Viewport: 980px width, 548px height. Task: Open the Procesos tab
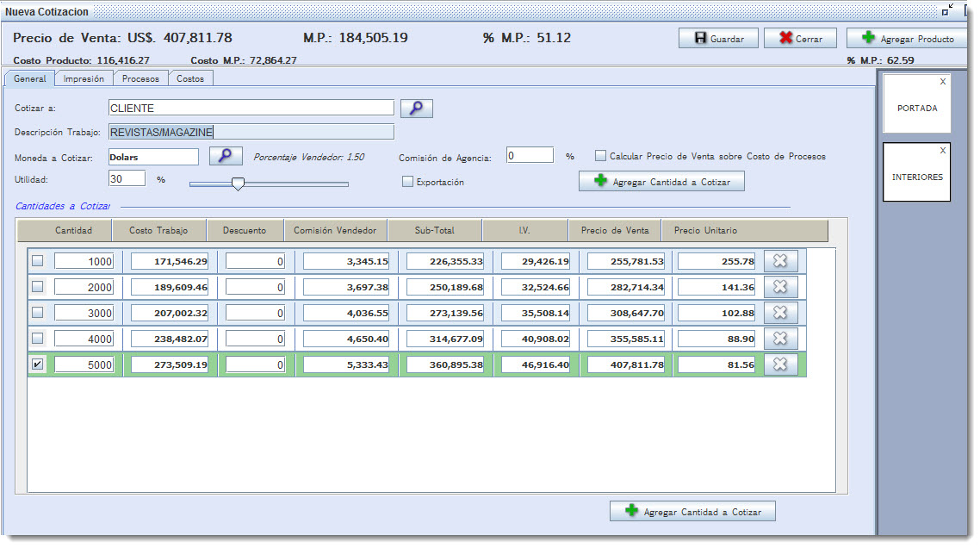[140, 78]
